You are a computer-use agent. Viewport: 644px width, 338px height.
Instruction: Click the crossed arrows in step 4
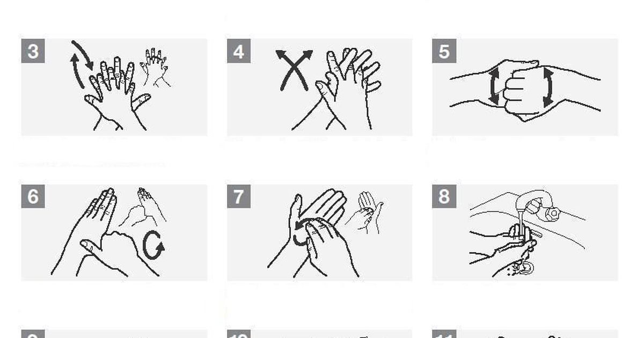tap(294, 69)
